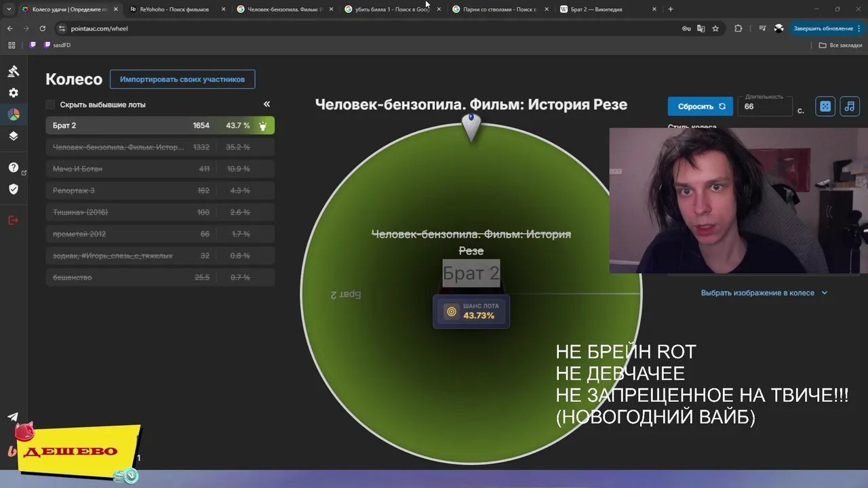This screenshot has height=488, width=868.
Task: Open the auction gavel page in sidebar
Action: [x=13, y=71]
